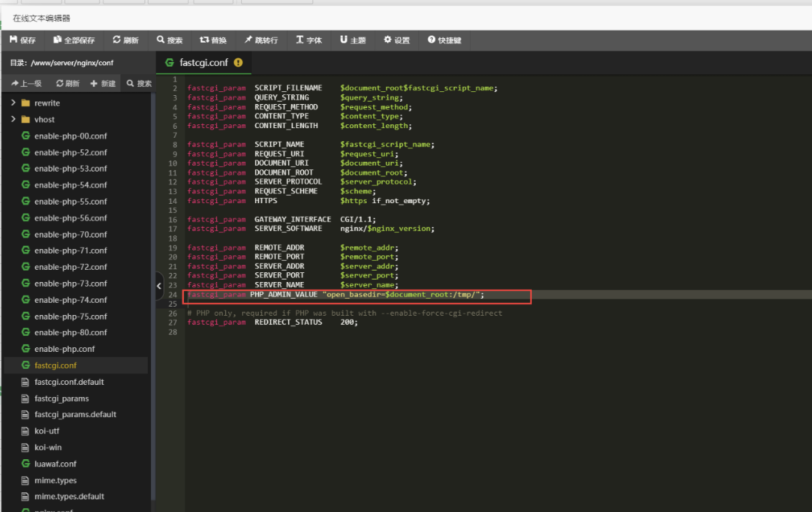
Task: Click the 保存 save toolbar button
Action: tap(23, 40)
